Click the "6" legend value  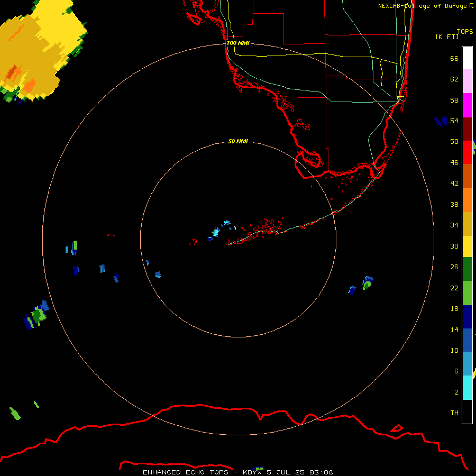point(456,371)
